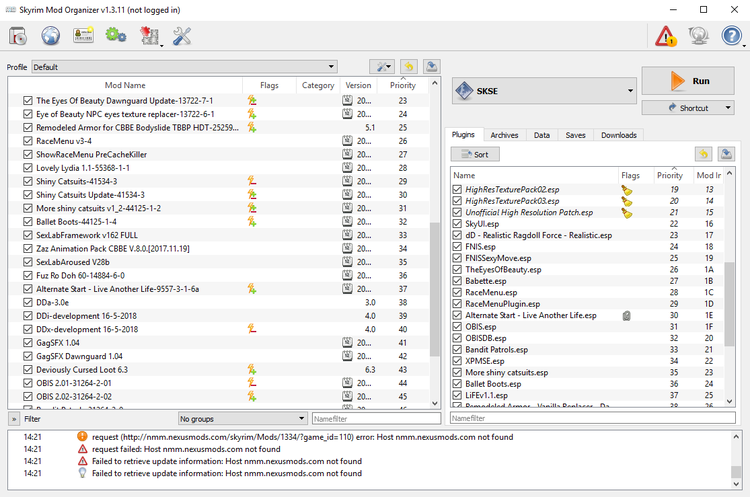750x497 pixels.
Task: Disable the Bandit Patrols.esp plugin
Action: (x=457, y=350)
